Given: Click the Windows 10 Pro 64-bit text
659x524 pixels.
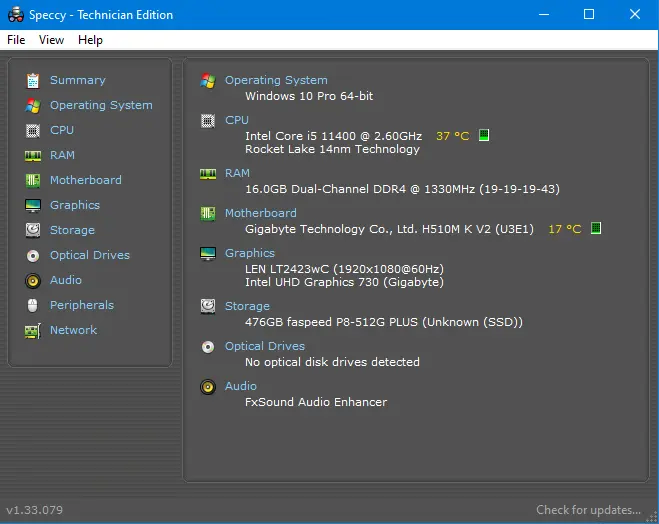Looking at the screenshot, I should click(309, 96).
